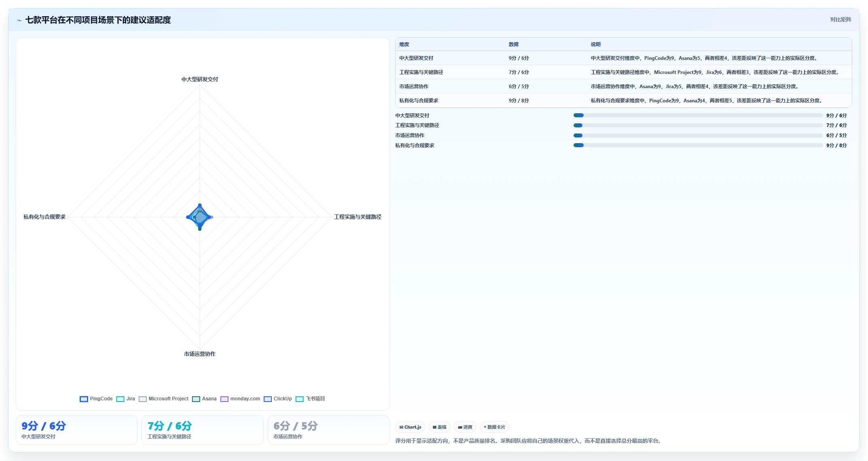Click the 工程实施与关键路径 progress bar
This screenshot has height=461, width=868.
[698, 125]
